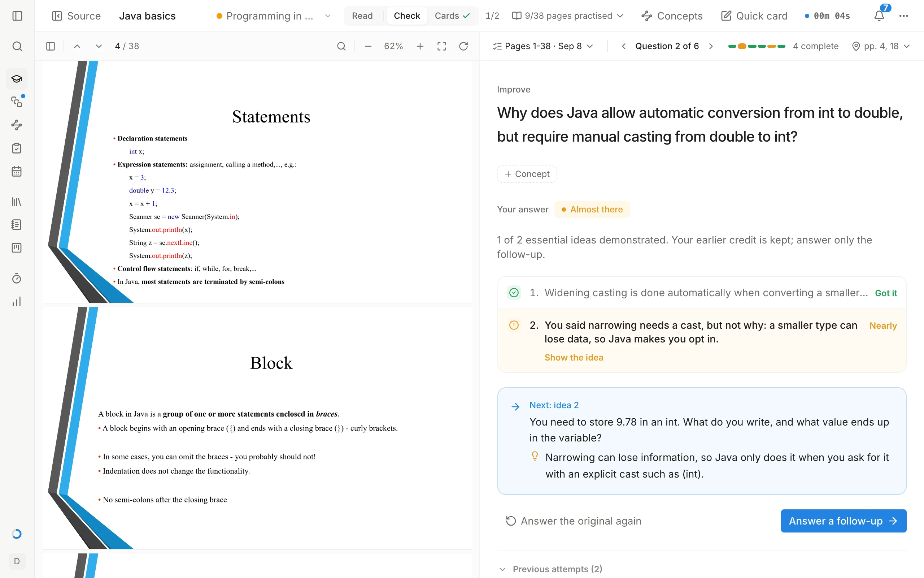Toggle the left sidebar panel icon

click(17, 16)
